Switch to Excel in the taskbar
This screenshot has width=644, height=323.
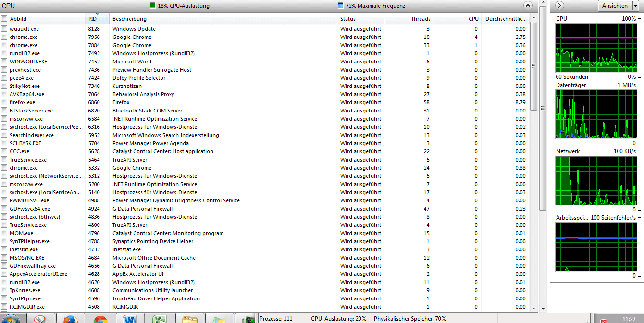pyautogui.click(x=160, y=318)
